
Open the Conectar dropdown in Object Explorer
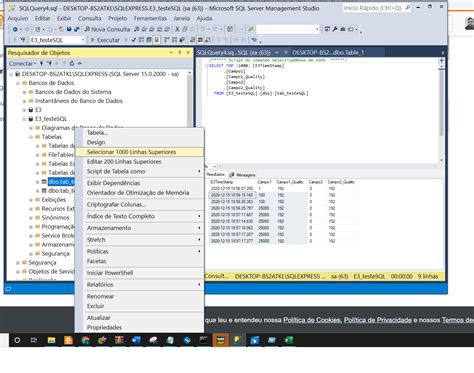tap(22, 63)
